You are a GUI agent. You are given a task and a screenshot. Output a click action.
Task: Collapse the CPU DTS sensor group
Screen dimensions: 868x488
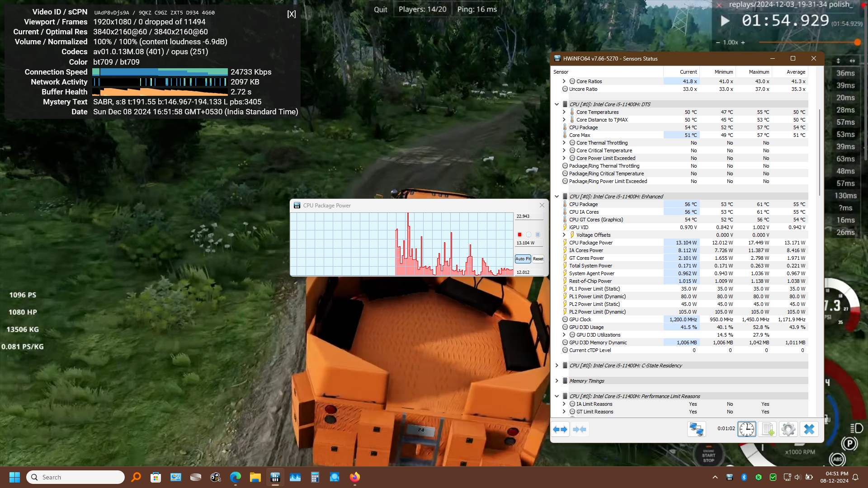tap(557, 104)
